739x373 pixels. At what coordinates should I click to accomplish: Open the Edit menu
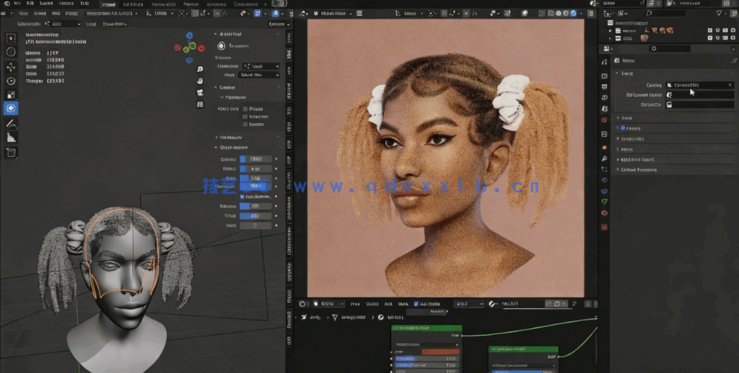coord(30,4)
